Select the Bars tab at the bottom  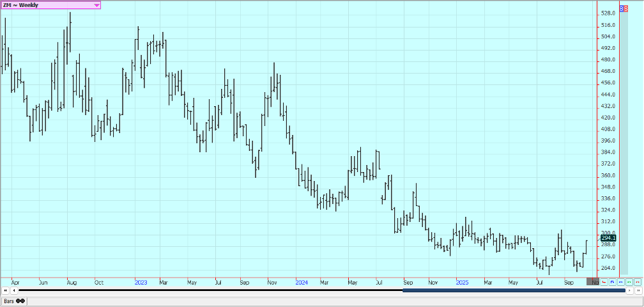pos(14,301)
